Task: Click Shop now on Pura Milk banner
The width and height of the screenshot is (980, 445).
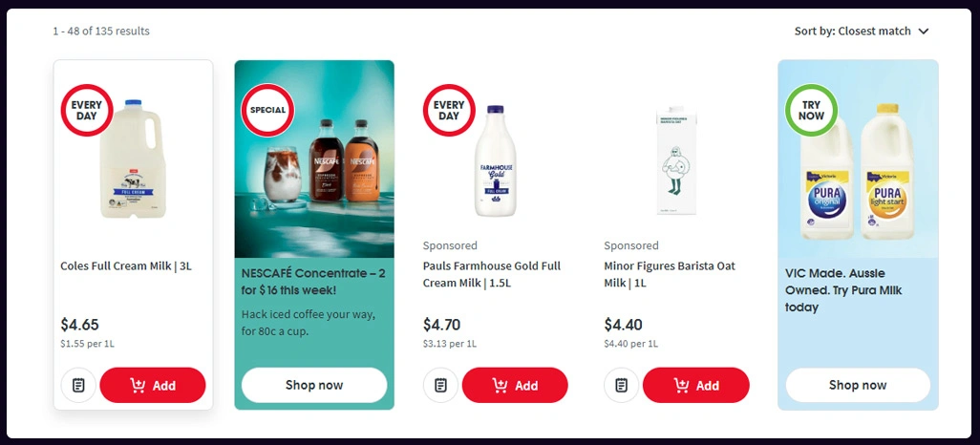Action: 858,385
